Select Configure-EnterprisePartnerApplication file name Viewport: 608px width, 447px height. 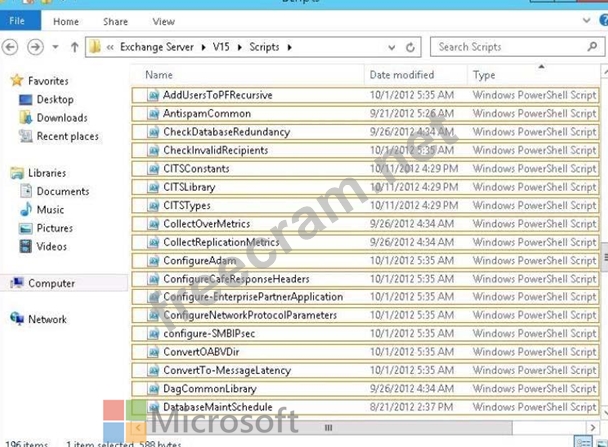point(253,297)
